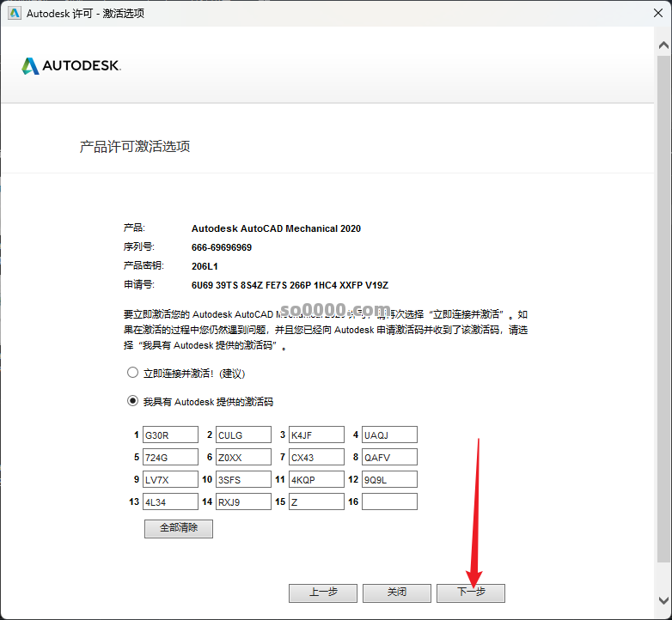Screen dimensions: 672x620
Task: Close the Autodesk 许可 window
Action: tap(651, 13)
